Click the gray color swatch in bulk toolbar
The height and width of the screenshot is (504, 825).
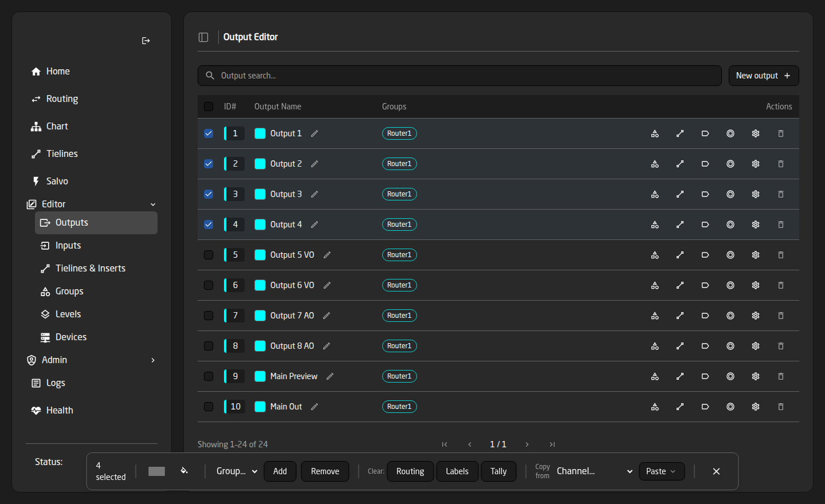[x=156, y=471]
